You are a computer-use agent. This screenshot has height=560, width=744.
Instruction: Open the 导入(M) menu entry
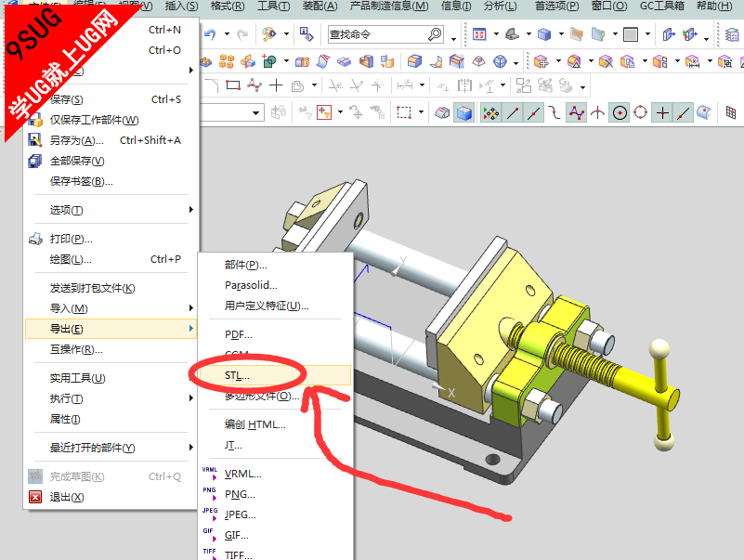69,308
